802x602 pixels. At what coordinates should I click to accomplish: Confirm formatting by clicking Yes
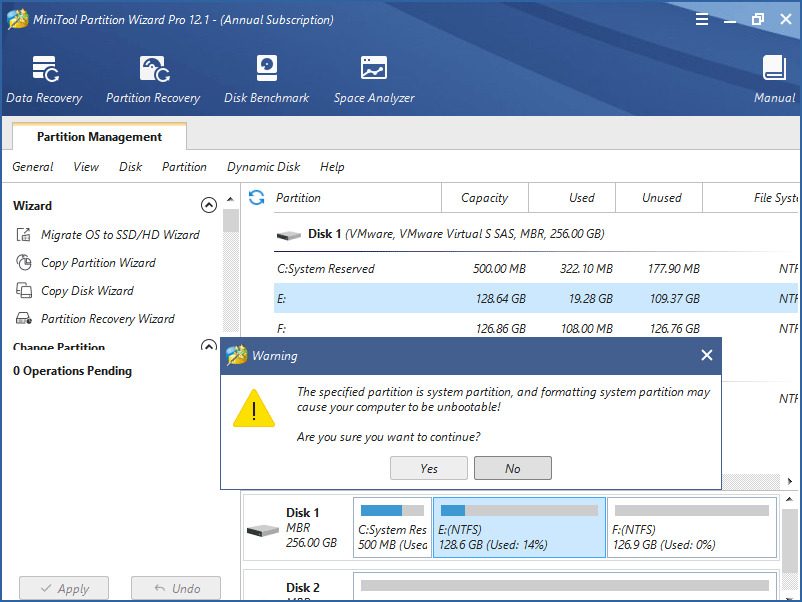point(429,468)
